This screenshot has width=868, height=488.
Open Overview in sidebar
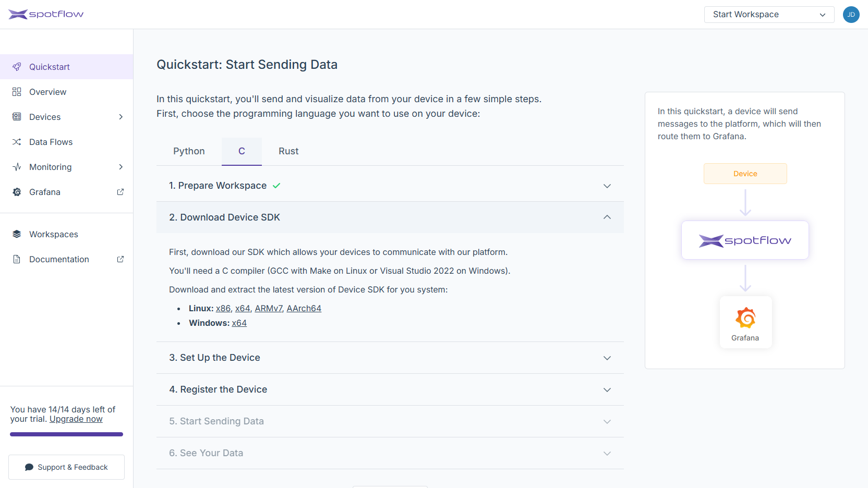[x=67, y=92]
